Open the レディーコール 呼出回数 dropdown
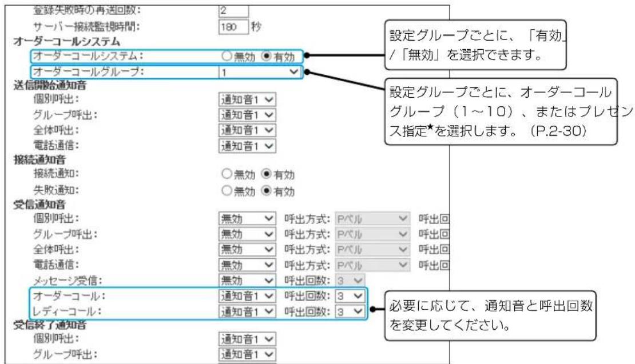This screenshot has height=364, width=635. tap(350, 311)
